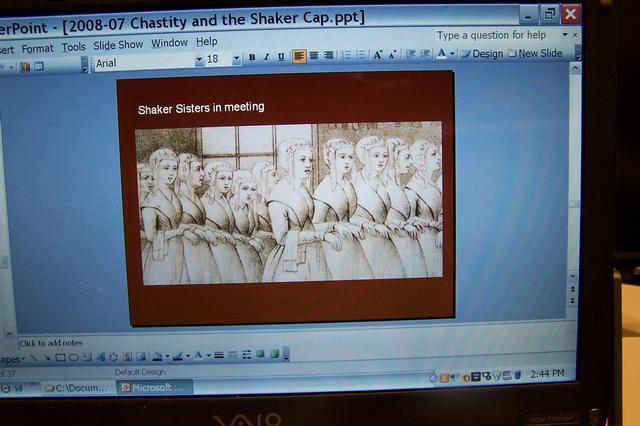Apply the formatting toolbar font color
The height and width of the screenshot is (426, 640).
point(441,54)
